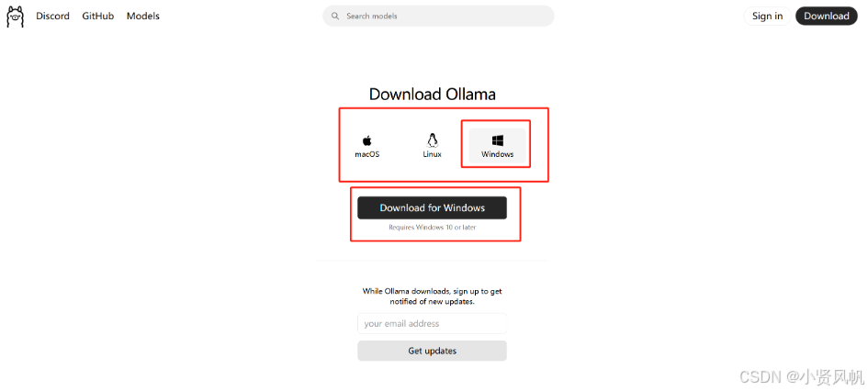Click the Ollama llama logo

click(16, 17)
